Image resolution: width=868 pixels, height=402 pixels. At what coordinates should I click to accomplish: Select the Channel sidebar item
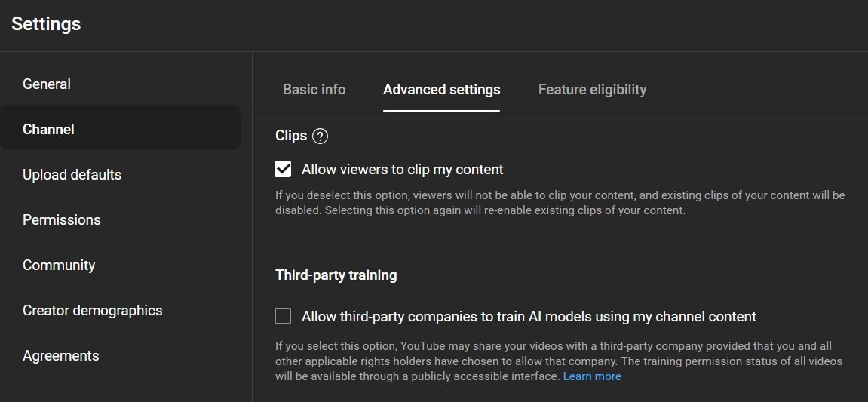tap(120, 129)
